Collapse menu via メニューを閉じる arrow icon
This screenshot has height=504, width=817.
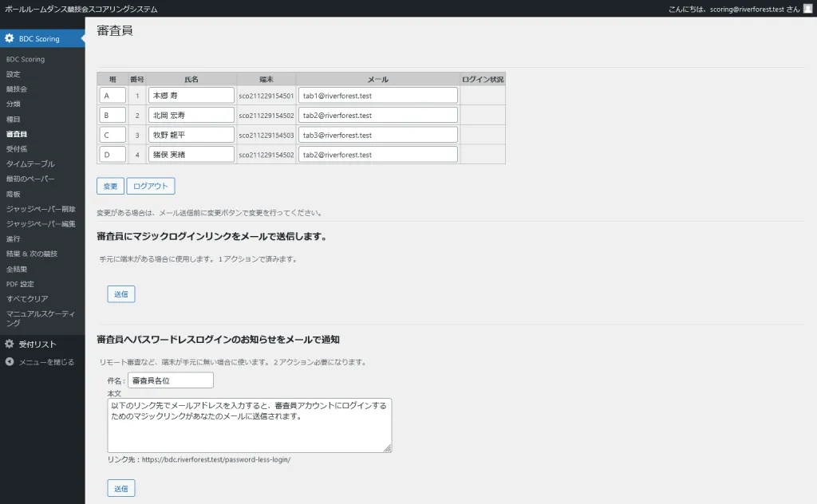10,362
